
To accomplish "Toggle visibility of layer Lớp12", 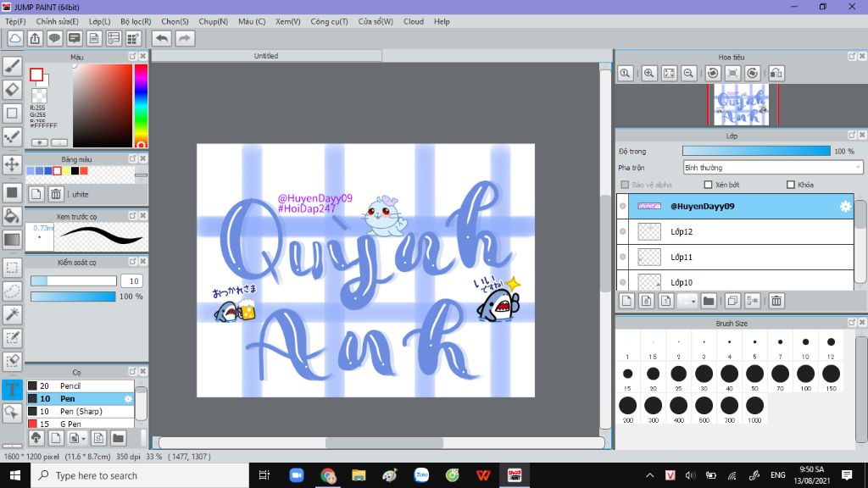I will click(623, 231).
